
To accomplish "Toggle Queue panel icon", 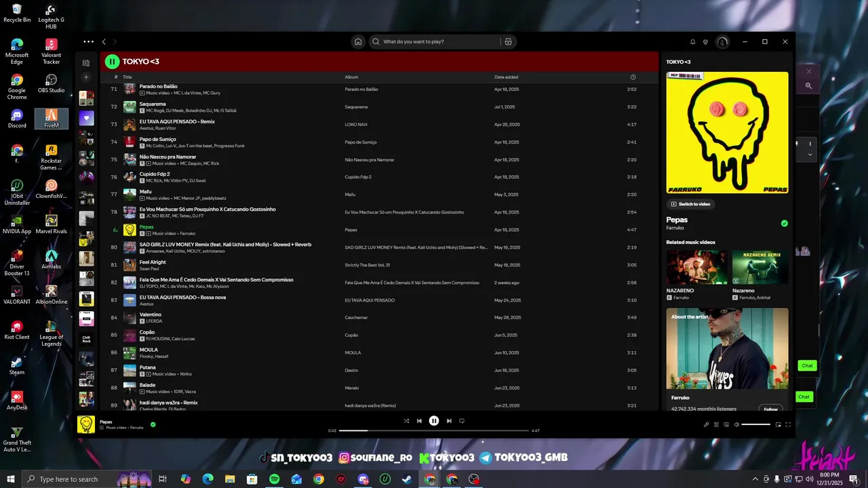I will 716,424.
